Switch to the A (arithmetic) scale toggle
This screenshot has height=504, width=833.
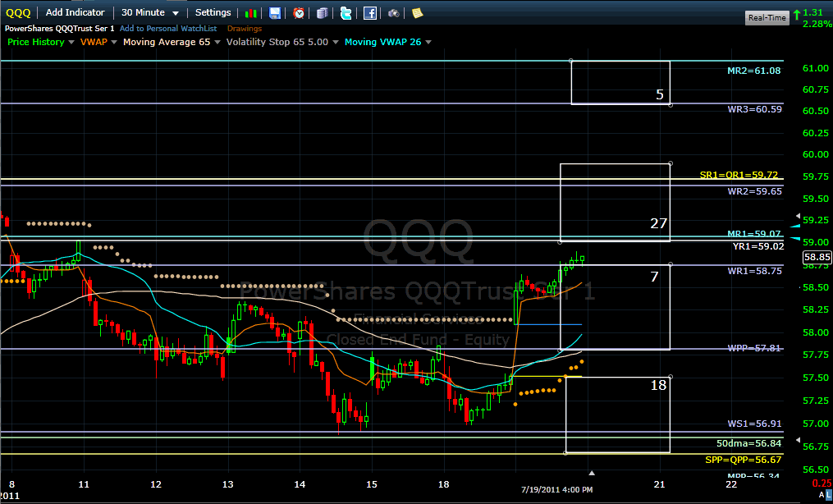click(x=820, y=494)
